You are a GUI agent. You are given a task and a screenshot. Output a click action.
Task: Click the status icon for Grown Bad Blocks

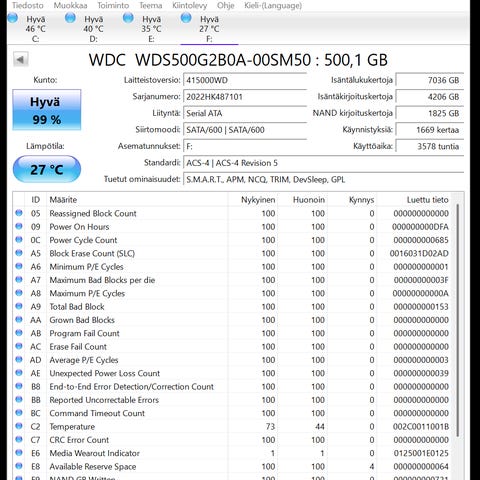pos(19,319)
